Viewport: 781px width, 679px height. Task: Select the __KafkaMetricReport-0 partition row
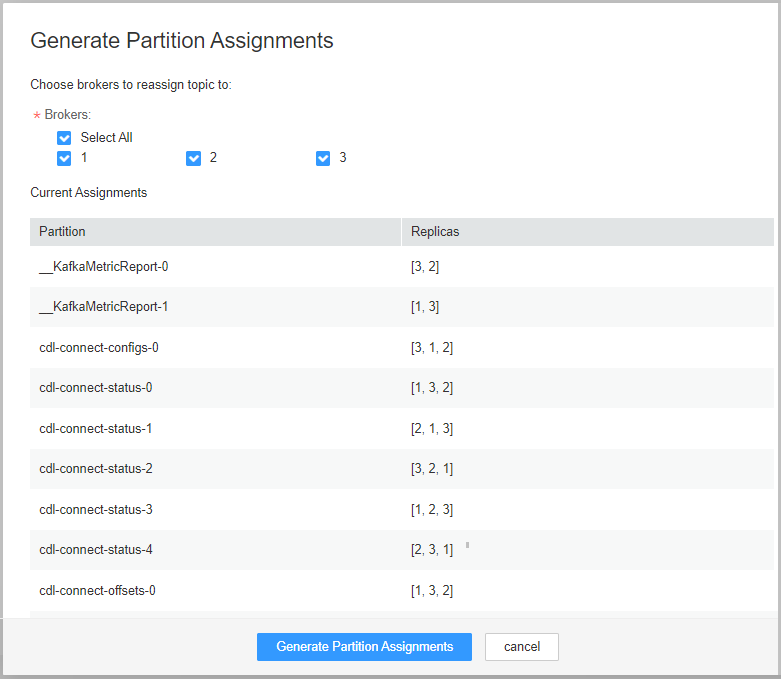pos(401,267)
